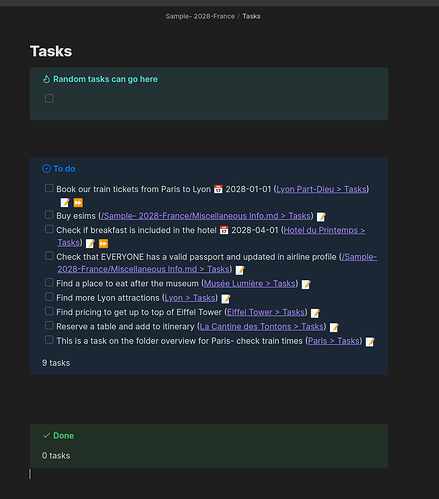
Task: Click the 0 tasks count text
Action: [56, 456]
